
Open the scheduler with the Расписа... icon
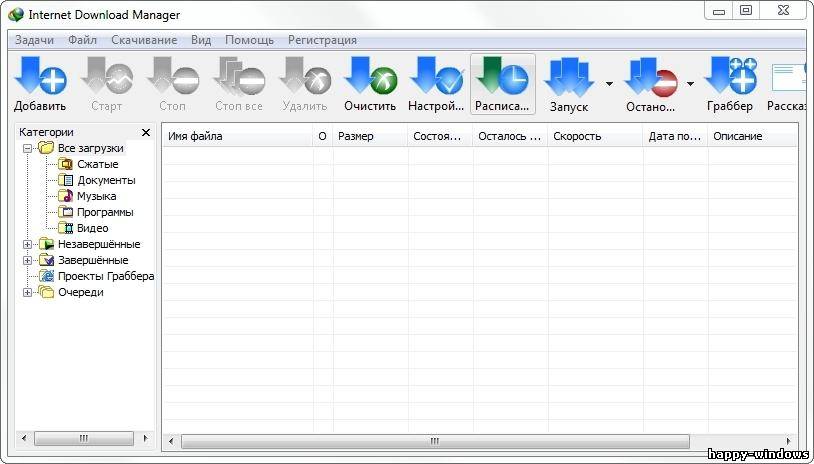pos(503,76)
